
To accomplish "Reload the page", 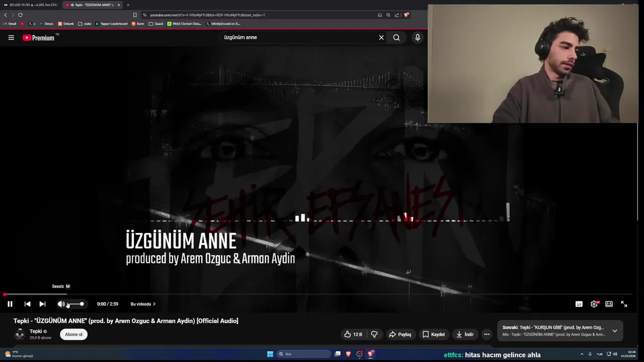I will pos(20,15).
